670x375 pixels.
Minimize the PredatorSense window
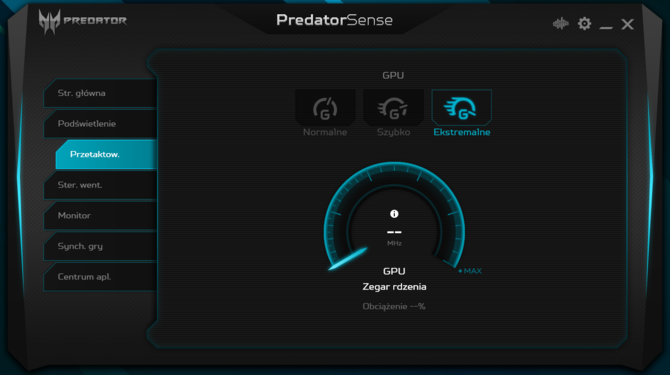click(606, 27)
